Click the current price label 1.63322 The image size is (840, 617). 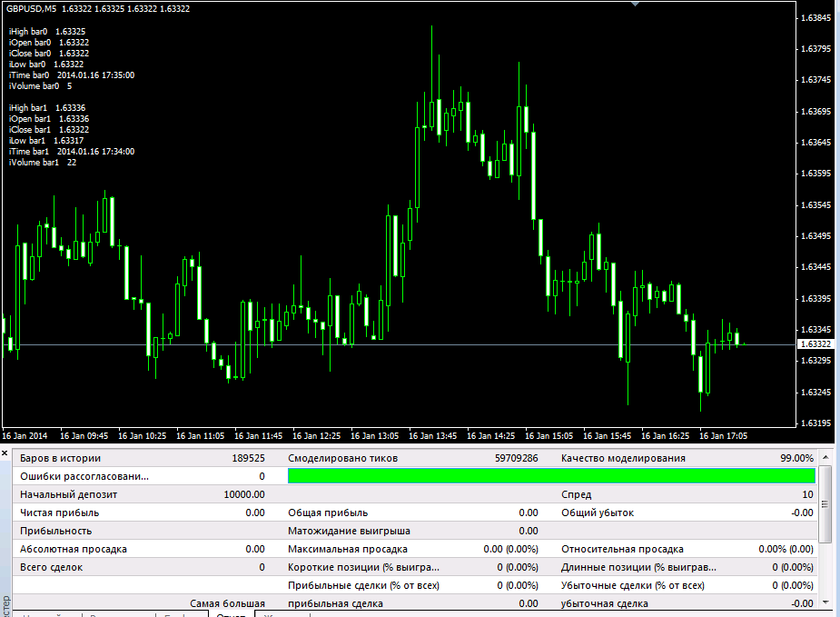(816, 344)
